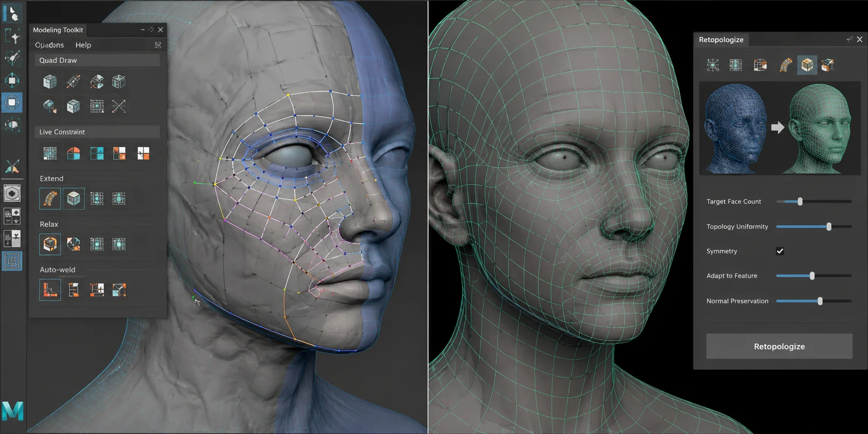Close the Modeling Toolkit panel
The width and height of the screenshot is (868, 434).
160,30
